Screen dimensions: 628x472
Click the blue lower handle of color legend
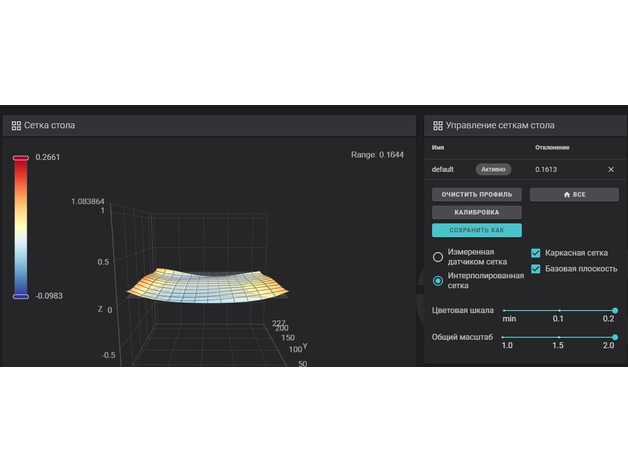[x=21, y=296]
